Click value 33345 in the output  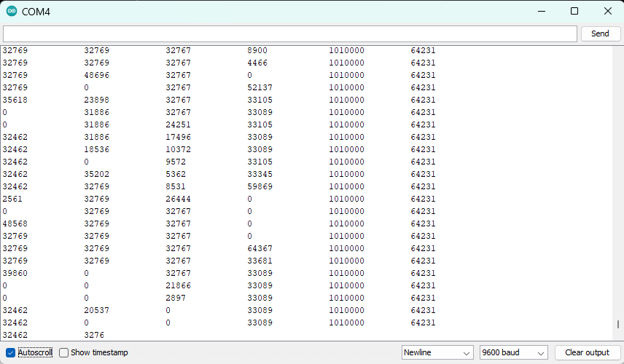[x=260, y=174]
